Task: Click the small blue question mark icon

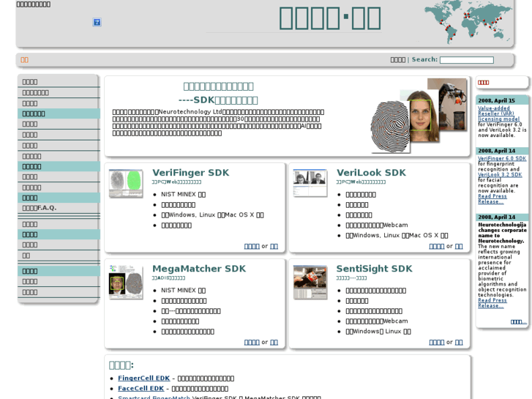Action: 97,23
